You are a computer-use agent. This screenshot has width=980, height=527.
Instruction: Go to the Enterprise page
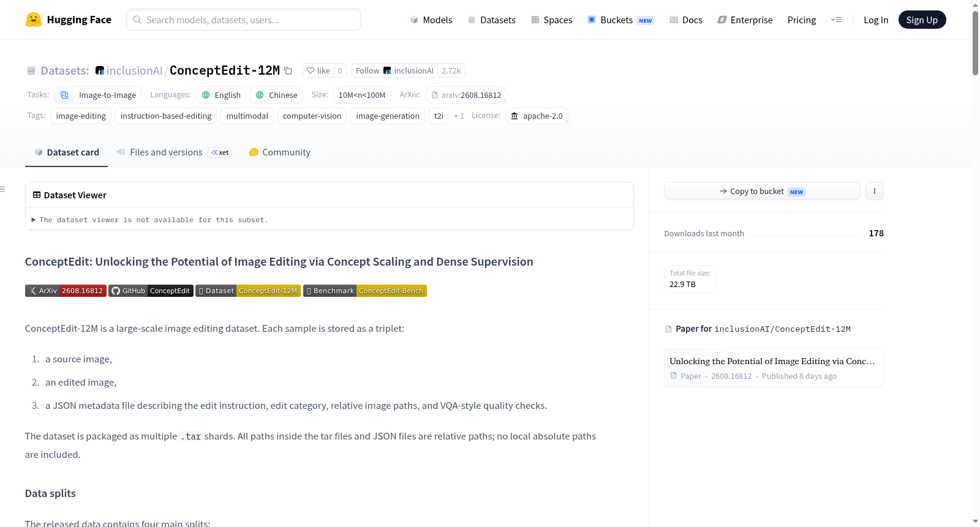745,20
